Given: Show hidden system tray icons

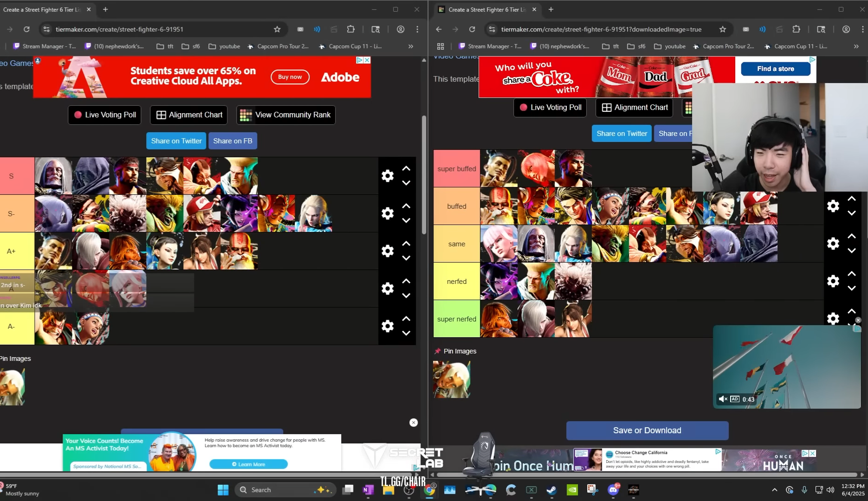Looking at the screenshot, I should (x=774, y=490).
